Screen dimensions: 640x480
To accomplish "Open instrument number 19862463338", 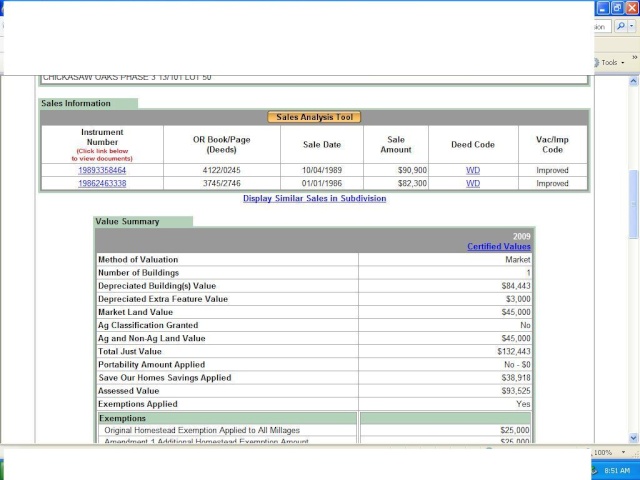I will pyautogui.click(x=102, y=183).
